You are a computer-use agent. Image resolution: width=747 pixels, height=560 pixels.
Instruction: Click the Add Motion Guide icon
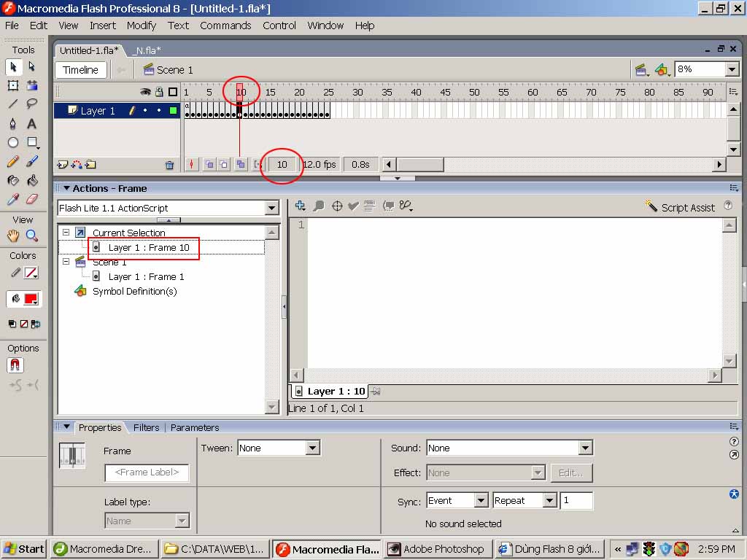coord(76,165)
